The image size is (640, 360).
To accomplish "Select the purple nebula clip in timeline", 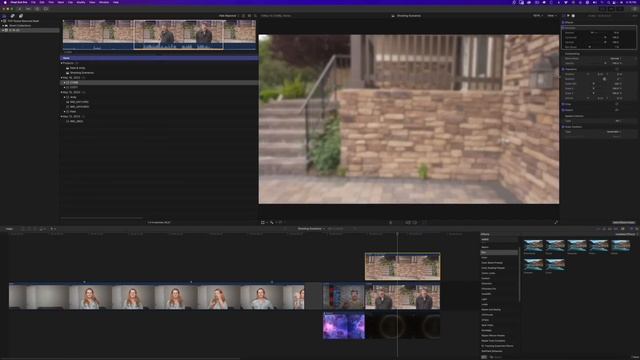I will coord(344,326).
